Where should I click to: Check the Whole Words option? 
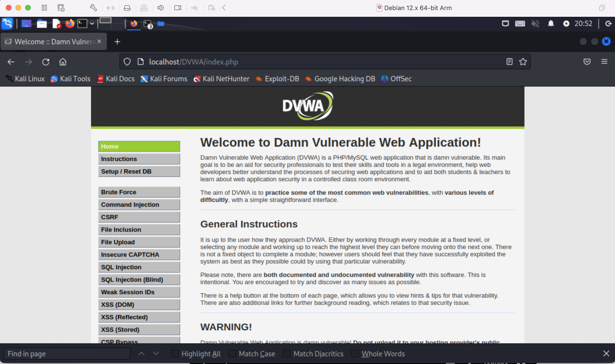pos(355,353)
